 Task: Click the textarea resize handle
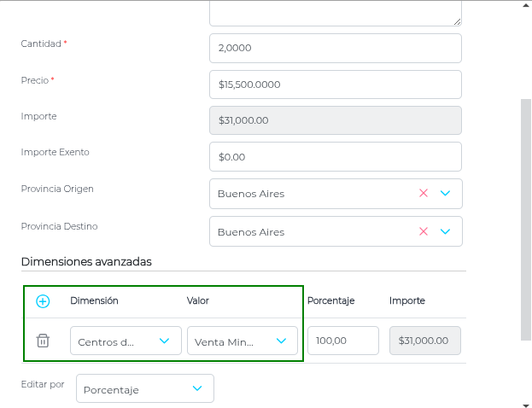(457, 20)
